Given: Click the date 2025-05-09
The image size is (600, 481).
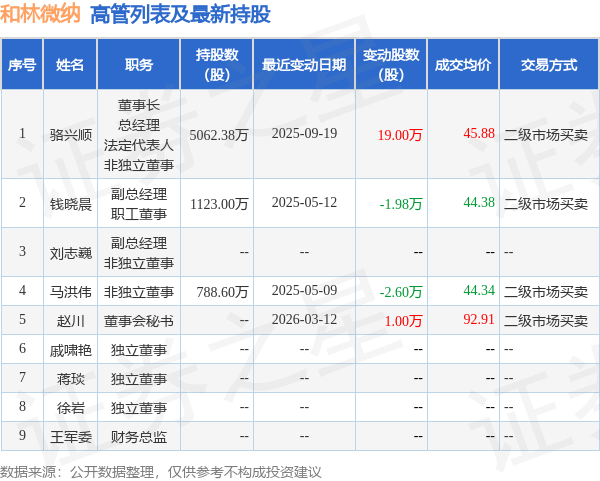Looking at the screenshot, I should [305, 290].
